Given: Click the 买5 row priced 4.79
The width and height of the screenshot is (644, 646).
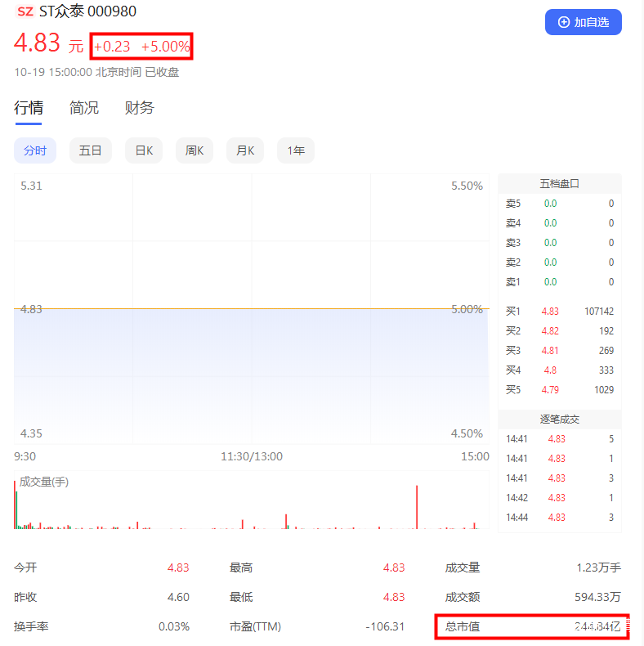Looking at the screenshot, I should pyautogui.click(x=560, y=390).
